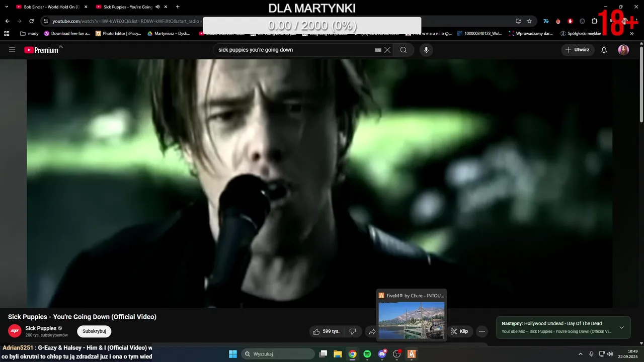
Task: Open the on-screen keyboard in search box
Action: (378, 50)
